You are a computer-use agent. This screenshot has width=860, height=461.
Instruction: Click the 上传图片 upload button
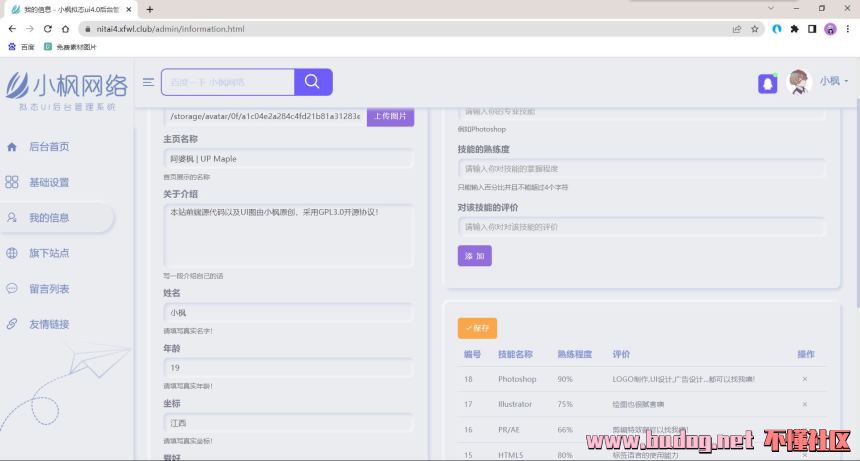click(x=390, y=116)
